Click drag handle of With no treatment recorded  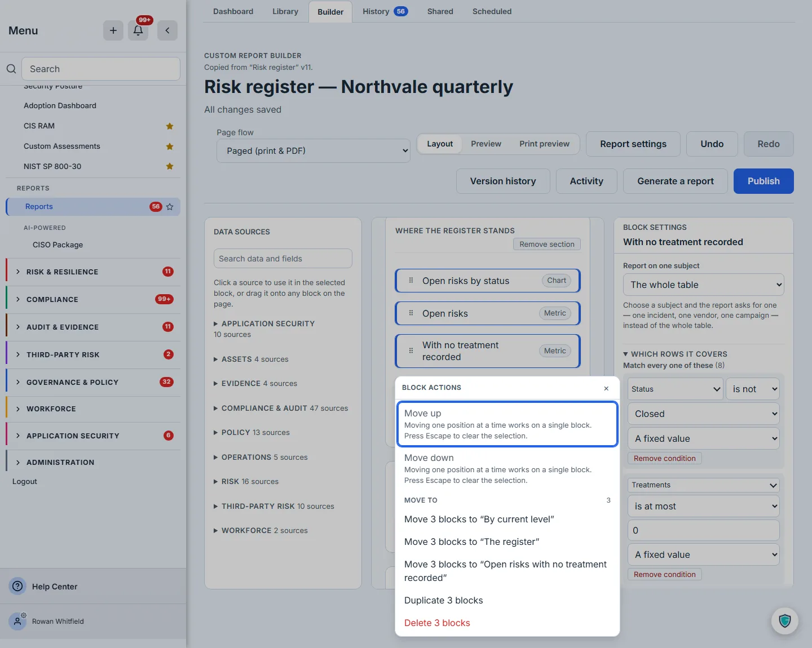pyautogui.click(x=411, y=350)
